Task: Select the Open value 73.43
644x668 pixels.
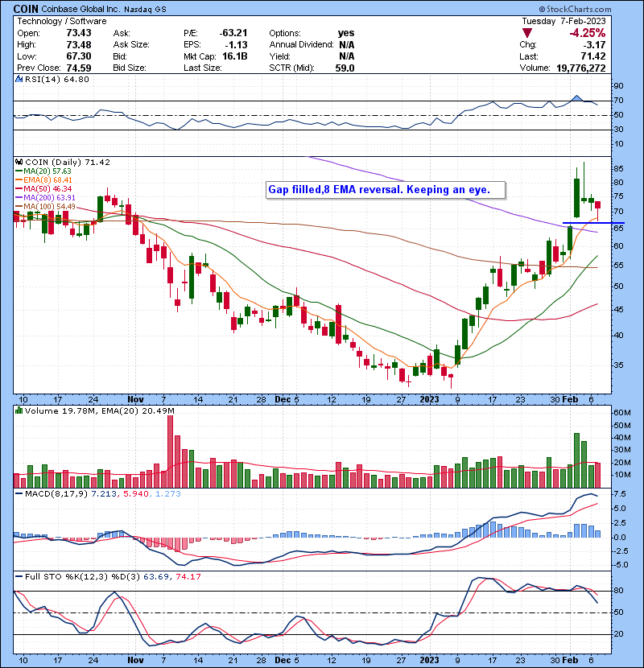Action: pos(79,33)
